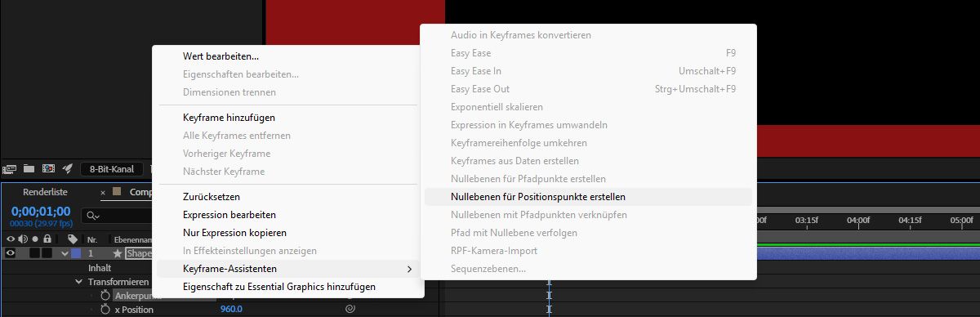Switch to the Renderliste tab
Image resolution: width=980 pixels, height=317 pixels.
(45, 192)
